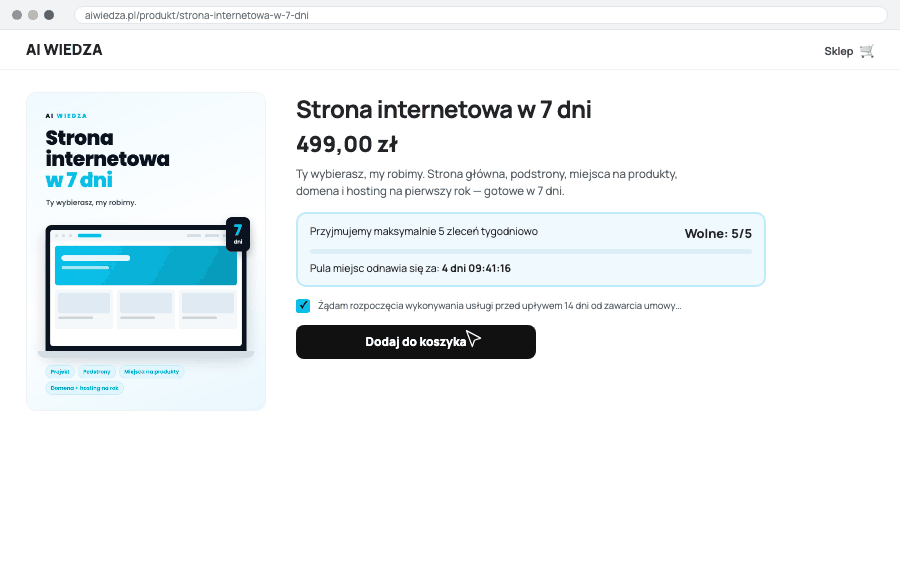
Task: Click the Dodaj do koszyka button
Action: click(416, 342)
